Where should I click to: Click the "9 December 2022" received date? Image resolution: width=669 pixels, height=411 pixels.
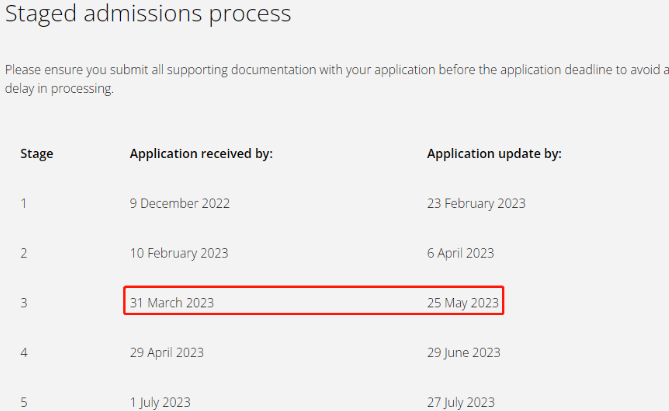click(180, 203)
